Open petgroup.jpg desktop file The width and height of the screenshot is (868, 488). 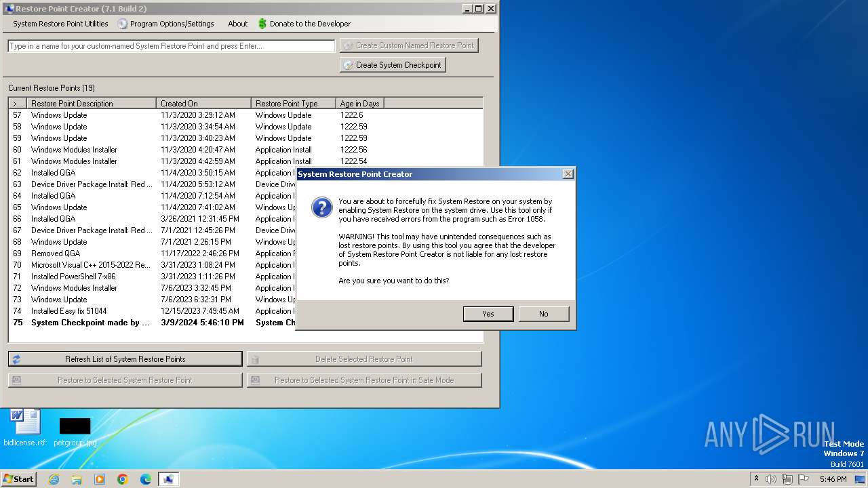tap(75, 432)
